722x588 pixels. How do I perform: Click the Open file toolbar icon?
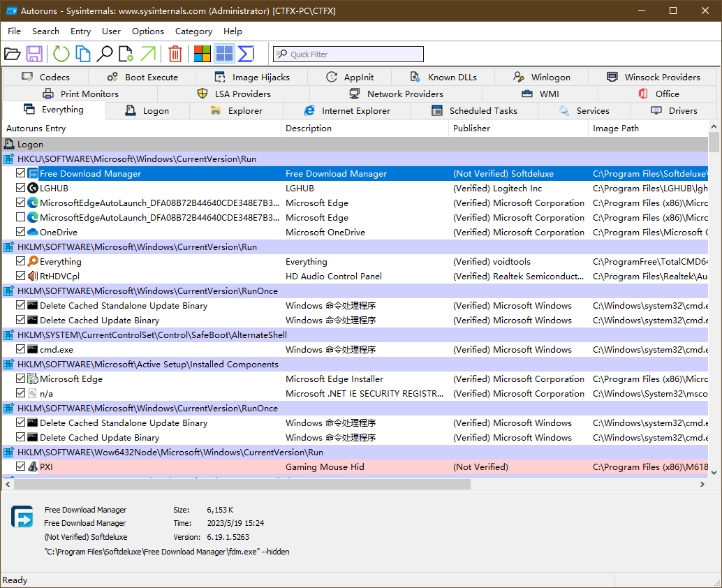pyautogui.click(x=13, y=54)
